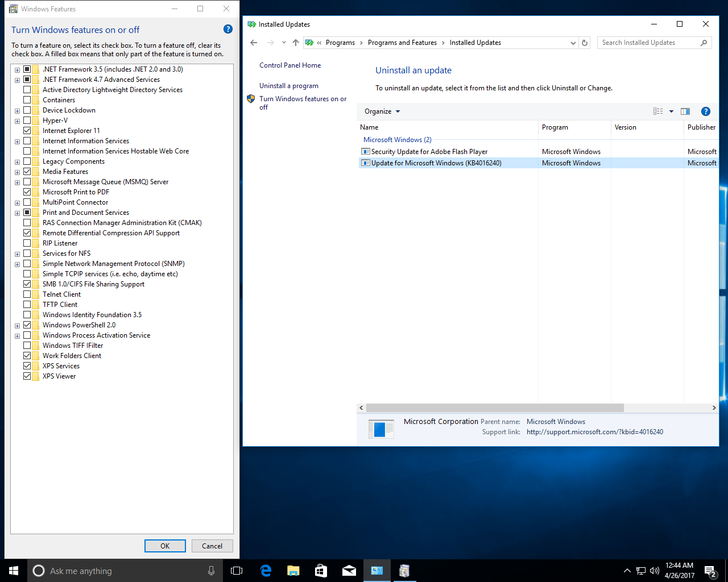Click the Cortana microphone icon

coord(212,571)
